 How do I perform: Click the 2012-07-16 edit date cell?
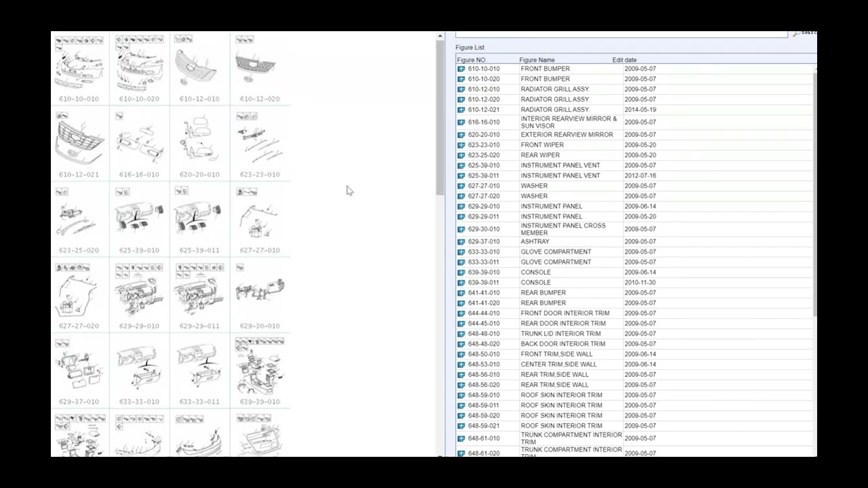point(640,176)
